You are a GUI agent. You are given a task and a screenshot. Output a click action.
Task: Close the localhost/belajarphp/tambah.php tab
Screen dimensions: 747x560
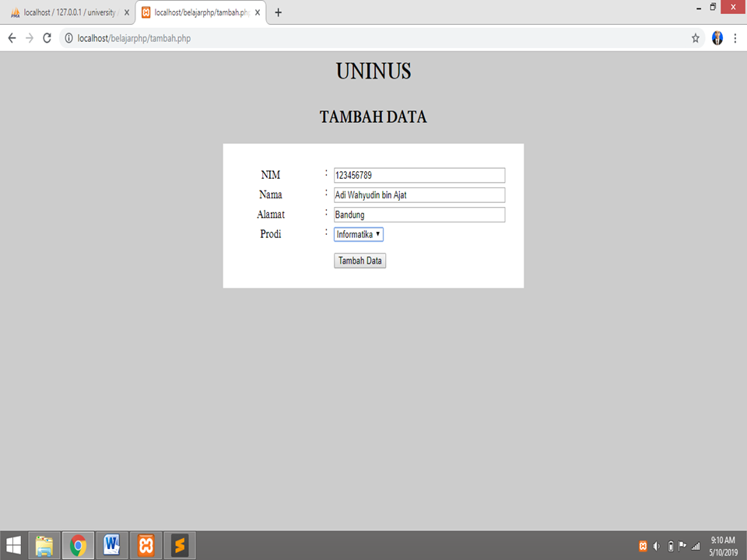[258, 13]
